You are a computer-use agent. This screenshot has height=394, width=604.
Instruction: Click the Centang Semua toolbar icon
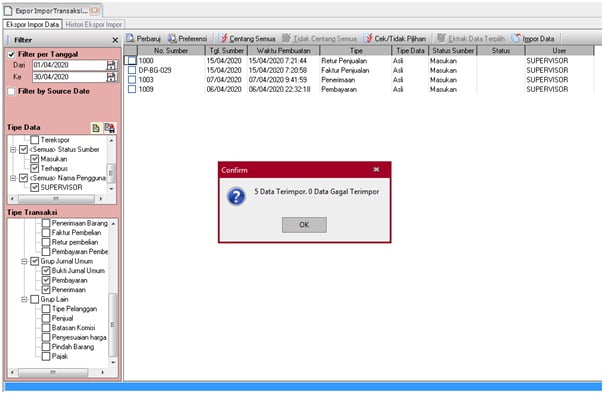(x=223, y=39)
